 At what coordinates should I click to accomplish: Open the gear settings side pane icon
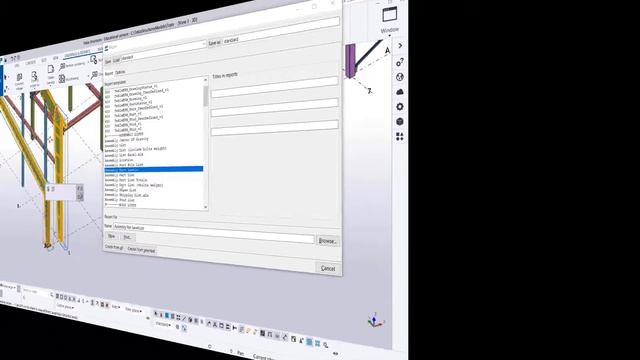tap(400, 107)
